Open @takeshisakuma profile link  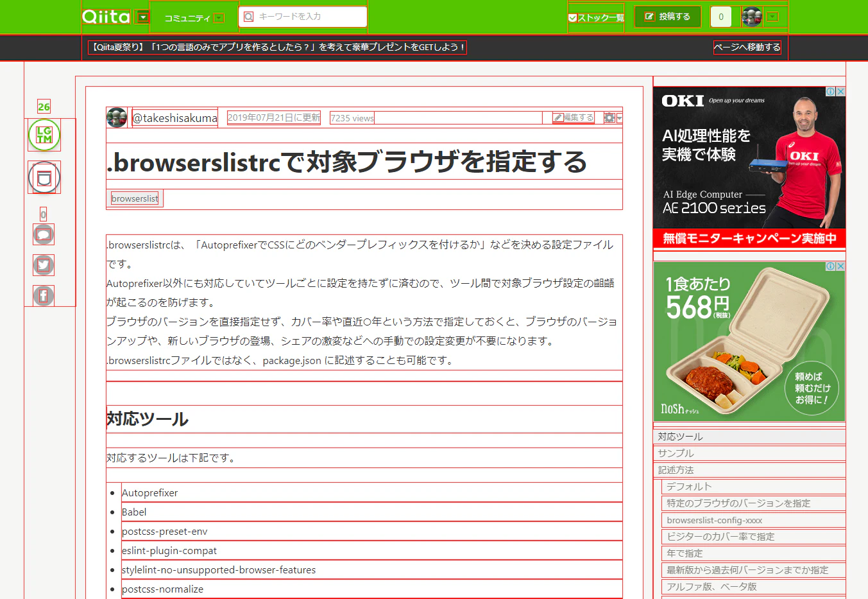pos(174,118)
